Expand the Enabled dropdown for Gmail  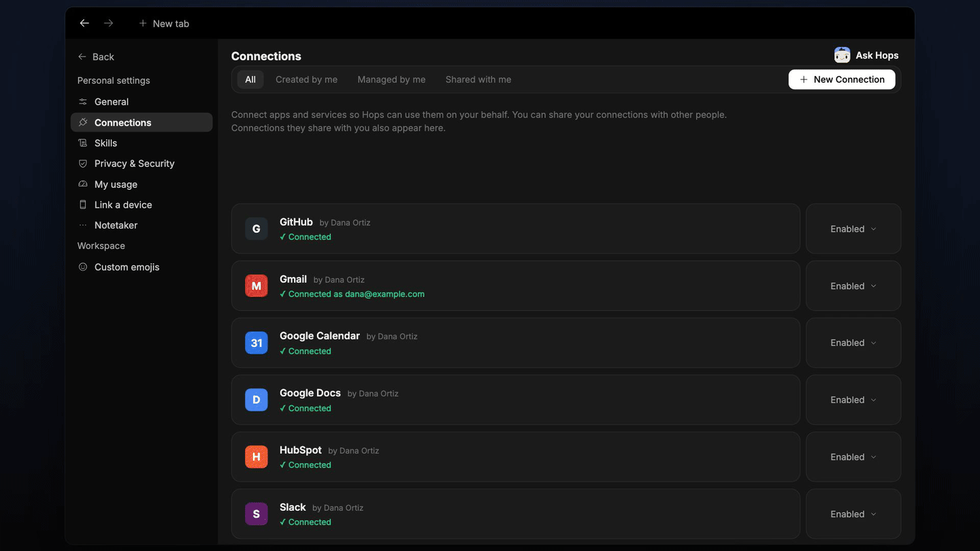coord(853,286)
